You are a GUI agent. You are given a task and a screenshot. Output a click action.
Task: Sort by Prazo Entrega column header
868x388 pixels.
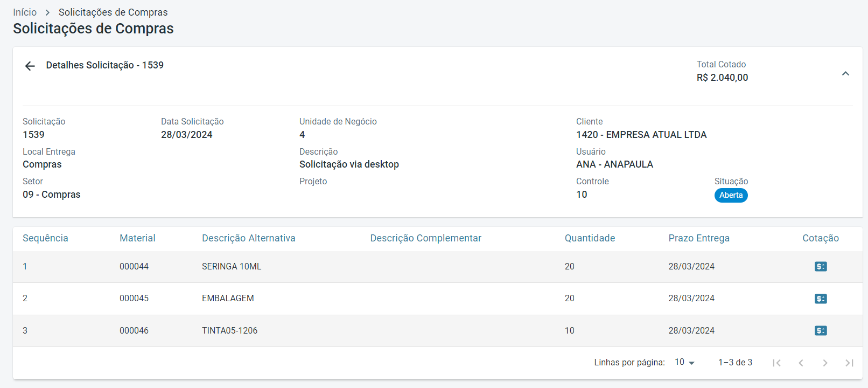(x=699, y=238)
